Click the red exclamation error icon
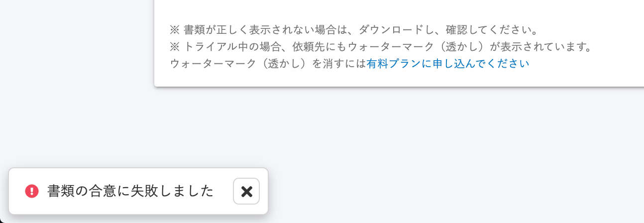644x223 pixels. 32,191
